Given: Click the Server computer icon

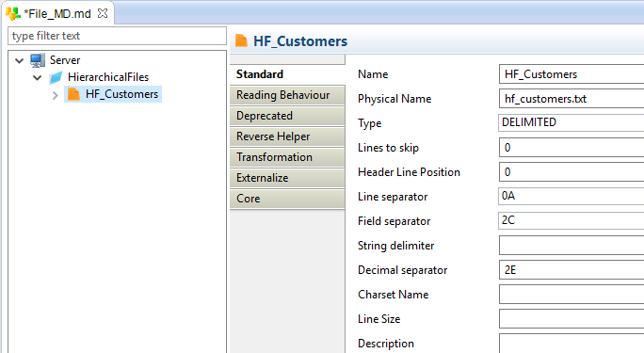Looking at the screenshot, I should 38,60.
